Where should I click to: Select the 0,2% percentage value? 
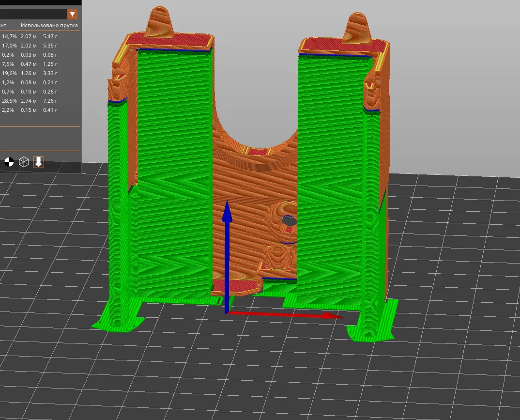click(x=8, y=55)
